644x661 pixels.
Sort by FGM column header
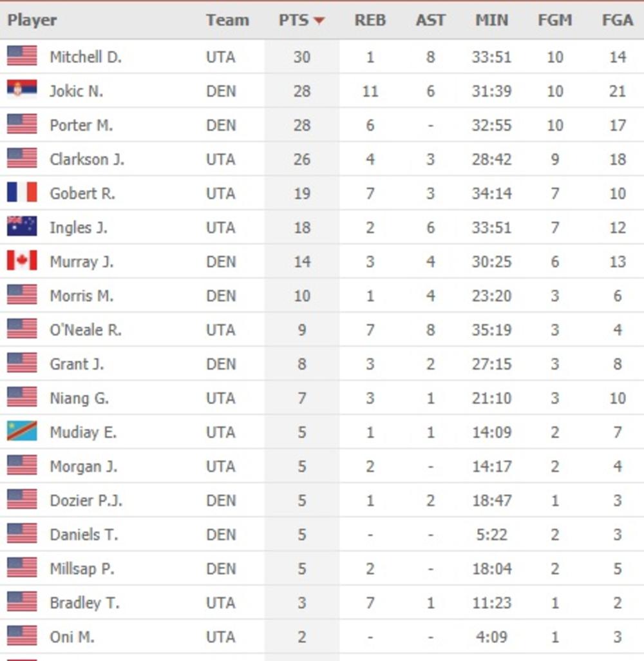pyautogui.click(x=554, y=20)
